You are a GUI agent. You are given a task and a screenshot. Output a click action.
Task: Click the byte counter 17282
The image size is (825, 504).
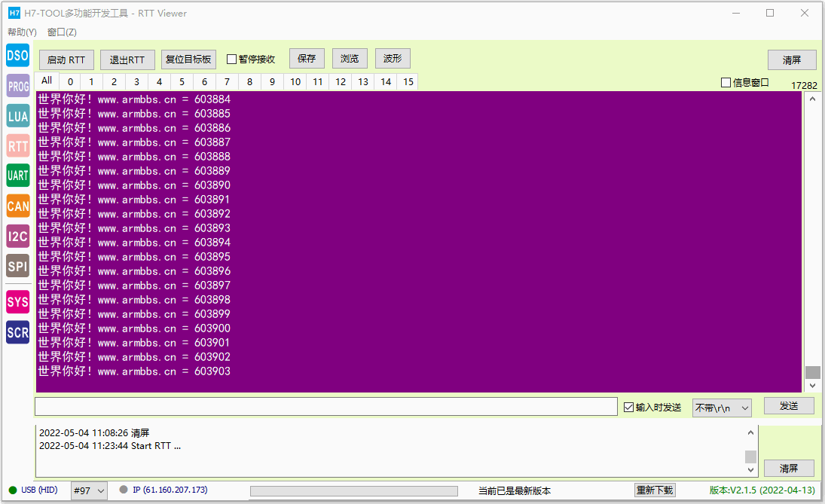point(804,85)
